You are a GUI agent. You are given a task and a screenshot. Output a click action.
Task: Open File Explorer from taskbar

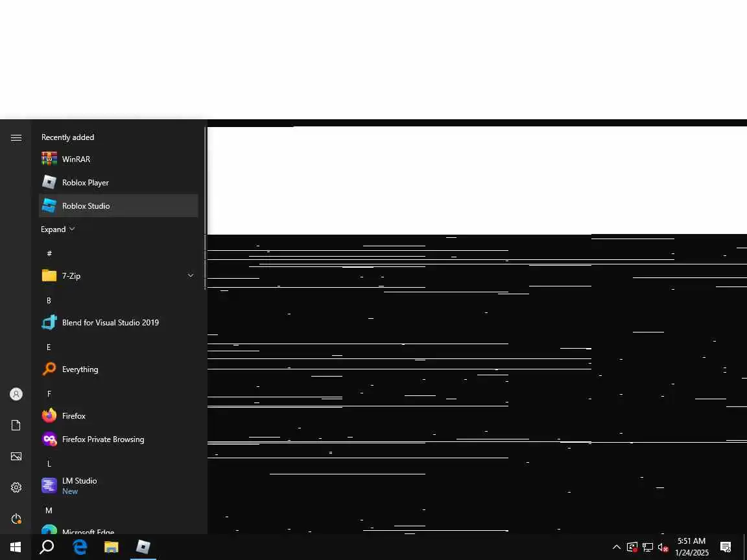112,547
